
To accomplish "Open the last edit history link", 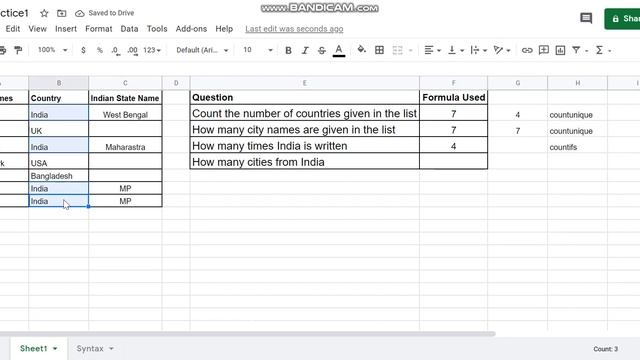I will 294,29.
